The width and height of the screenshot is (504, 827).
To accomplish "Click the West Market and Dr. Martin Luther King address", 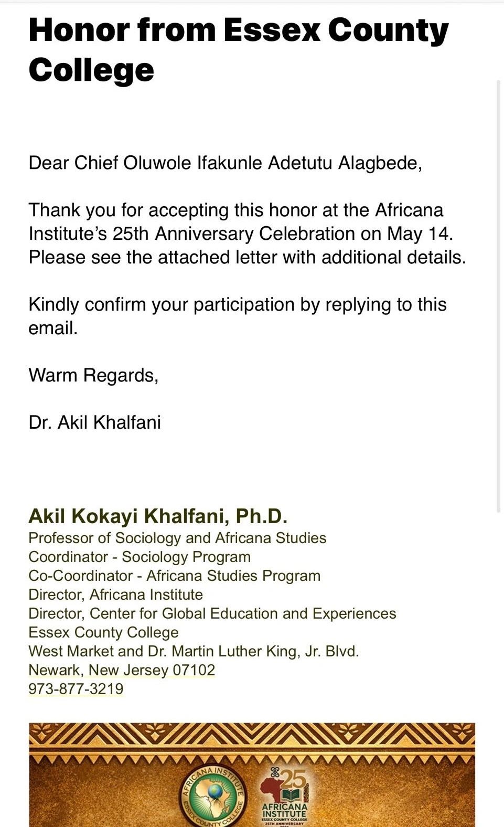I will click(x=194, y=651).
